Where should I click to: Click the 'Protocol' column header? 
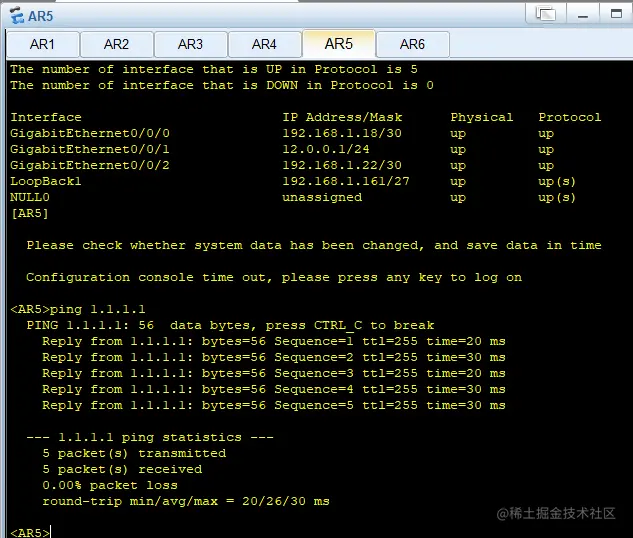[x=570, y=117]
